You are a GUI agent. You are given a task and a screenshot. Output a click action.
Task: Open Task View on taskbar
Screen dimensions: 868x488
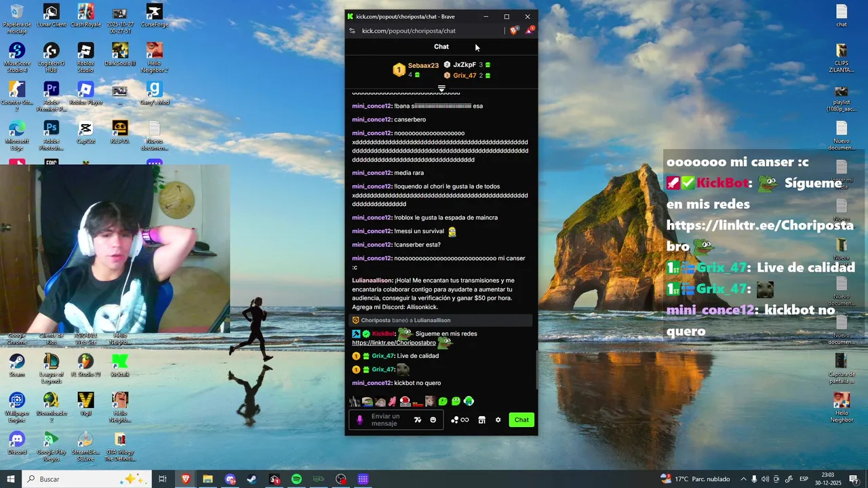tap(163, 479)
